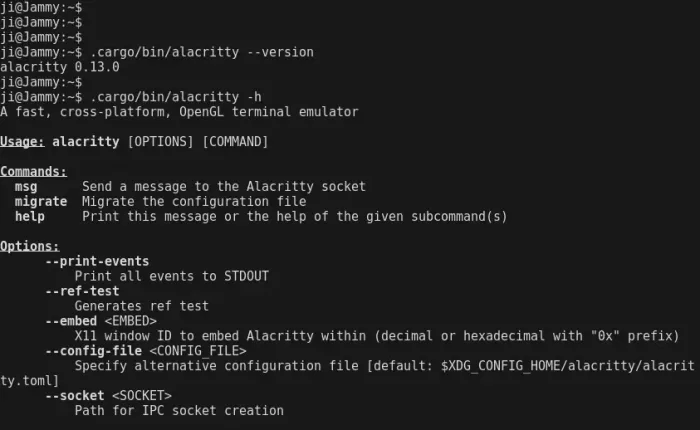
Task: Click the '--ref-test' option
Action: pyautogui.click(x=82, y=291)
